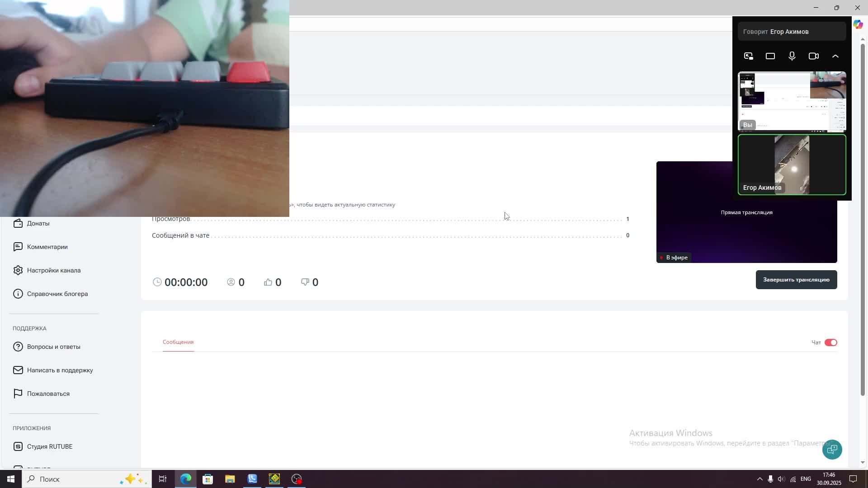Open the support chat bubble button

click(x=832, y=450)
